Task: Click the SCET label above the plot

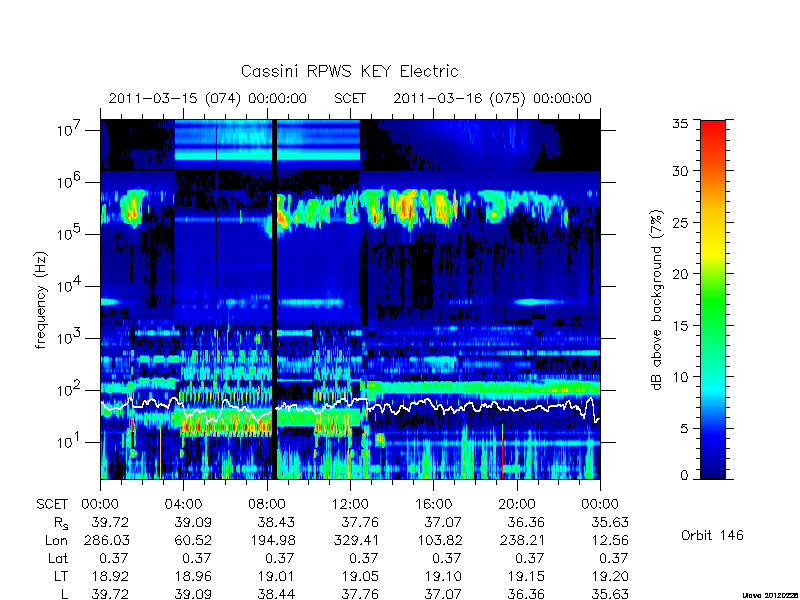Action: (x=350, y=98)
